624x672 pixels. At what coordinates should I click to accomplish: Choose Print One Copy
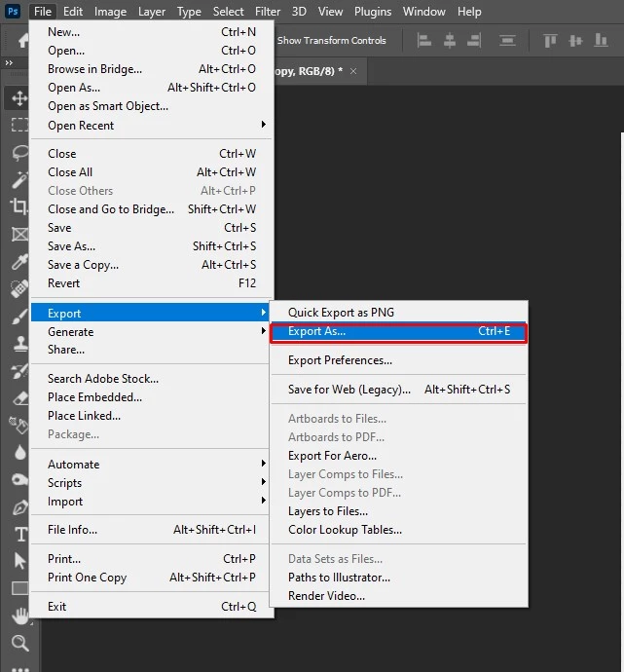pyautogui.click(x=150, y=578)
